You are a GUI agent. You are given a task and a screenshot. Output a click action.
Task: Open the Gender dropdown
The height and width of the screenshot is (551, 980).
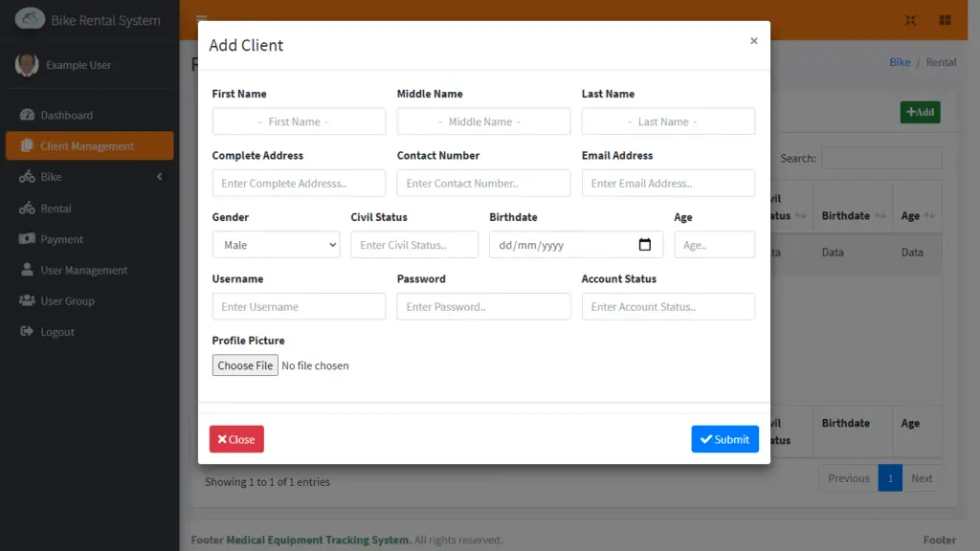click(276, 244)
